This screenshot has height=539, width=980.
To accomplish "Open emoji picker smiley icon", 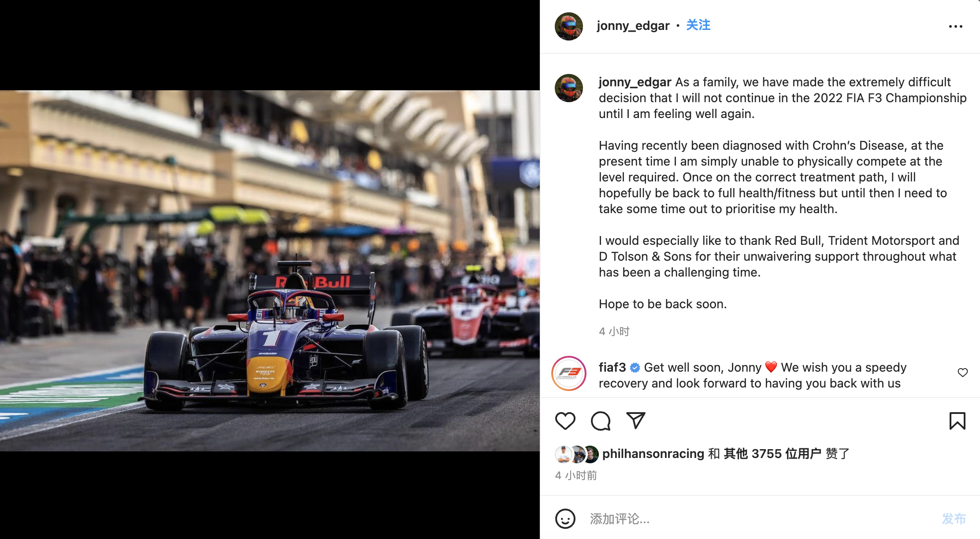I will (x=565, y=519).
